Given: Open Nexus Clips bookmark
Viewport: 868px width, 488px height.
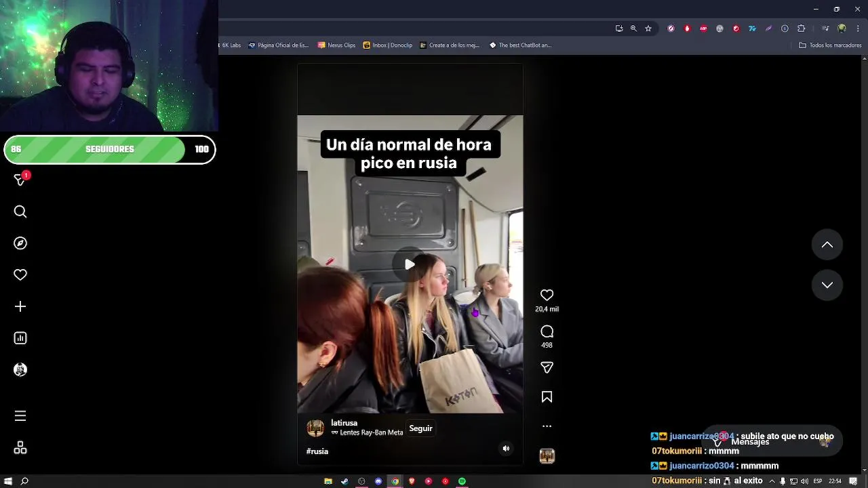Looking at the screenshot, I should pyautogui.click(x=336, y=45).
